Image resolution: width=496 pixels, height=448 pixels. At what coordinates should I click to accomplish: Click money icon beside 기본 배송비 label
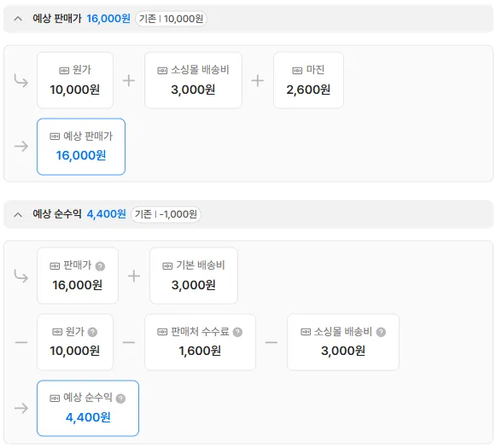tap(167, 266)
